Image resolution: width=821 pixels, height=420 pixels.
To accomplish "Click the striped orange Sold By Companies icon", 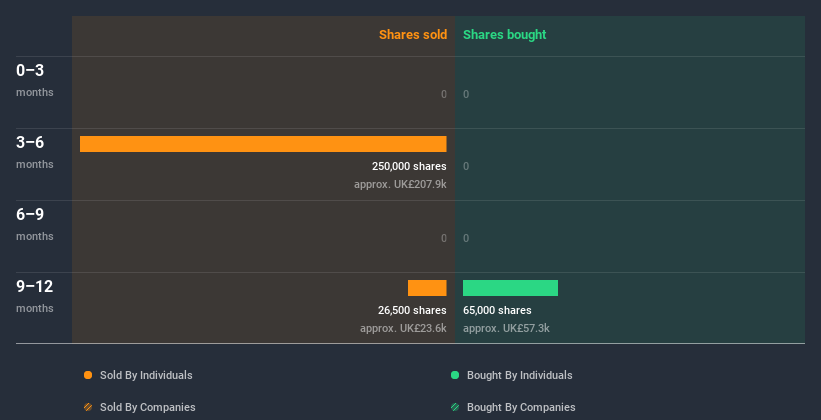I will tap(88, 407).
